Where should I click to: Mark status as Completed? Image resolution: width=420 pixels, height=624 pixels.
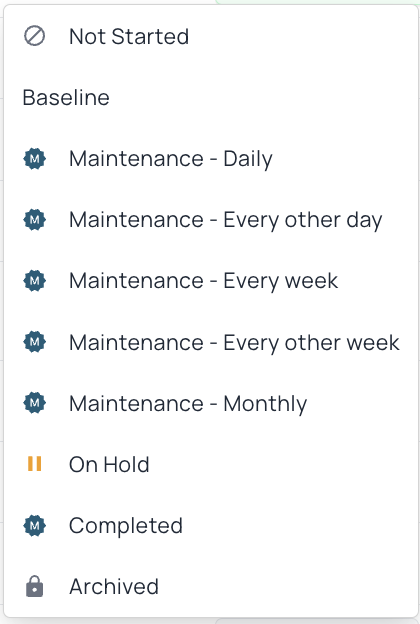pos(211,525)
